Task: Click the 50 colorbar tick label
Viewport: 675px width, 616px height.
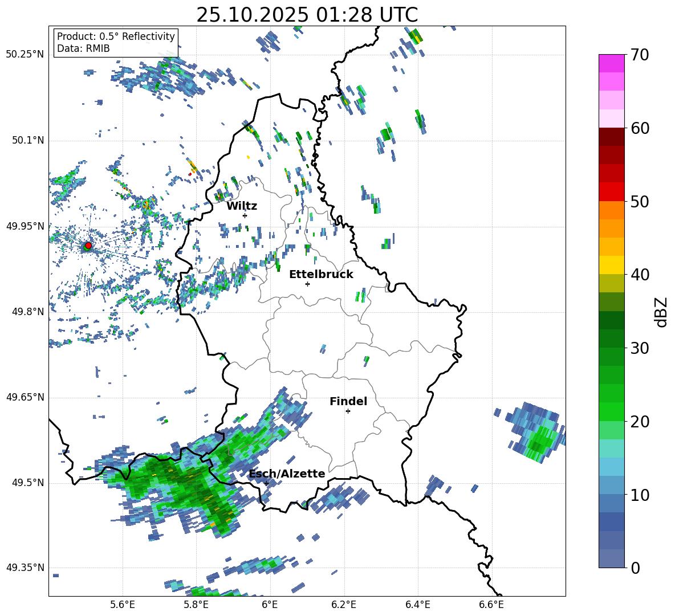Action: click(640, 202)
